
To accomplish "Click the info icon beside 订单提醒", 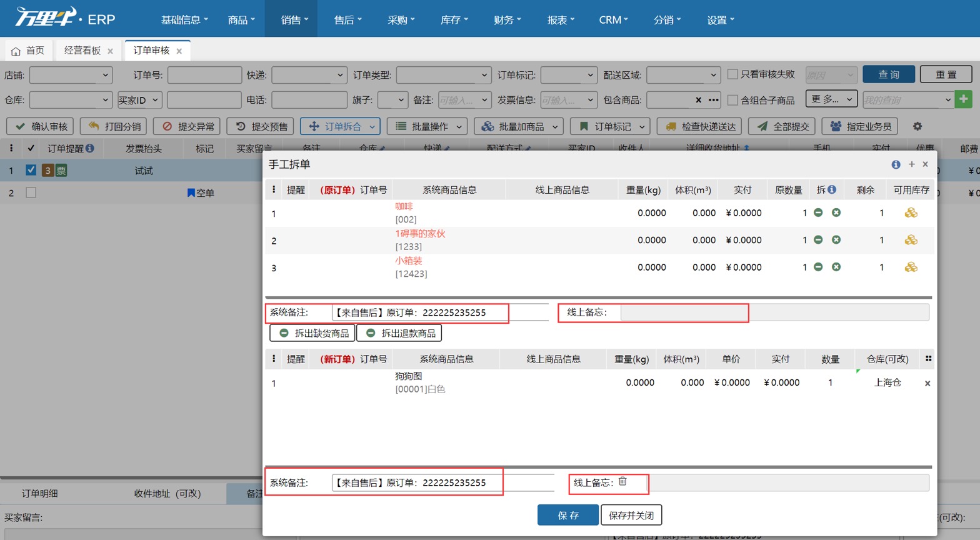I will coord(90,148).
